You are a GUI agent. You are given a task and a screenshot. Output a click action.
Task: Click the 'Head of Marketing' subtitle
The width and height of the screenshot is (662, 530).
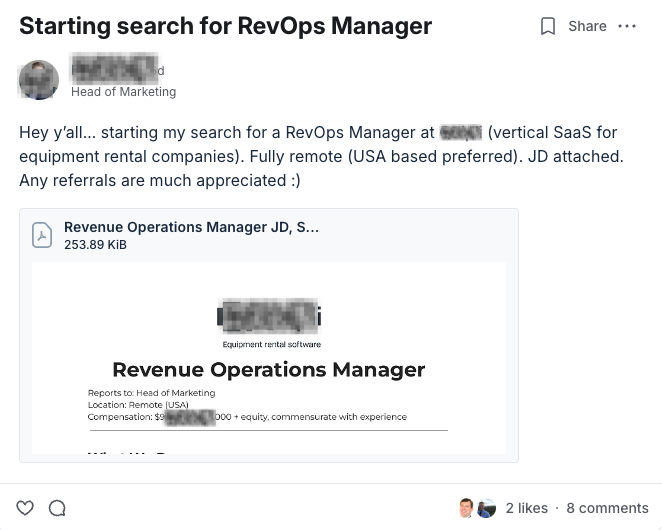(x=123, y=92)
